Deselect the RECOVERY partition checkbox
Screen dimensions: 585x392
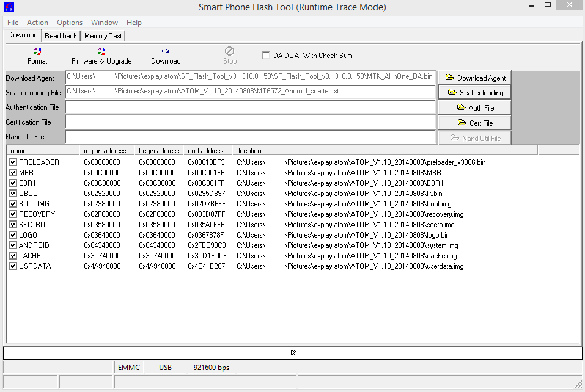click(x=13, y=214)
